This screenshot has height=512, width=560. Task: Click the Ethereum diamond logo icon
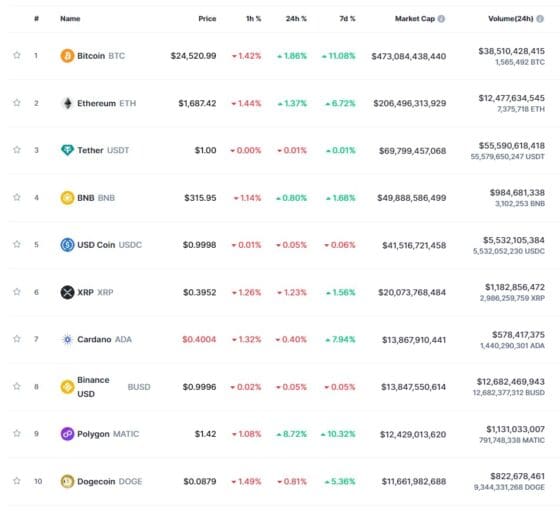(x=67, y=103)
